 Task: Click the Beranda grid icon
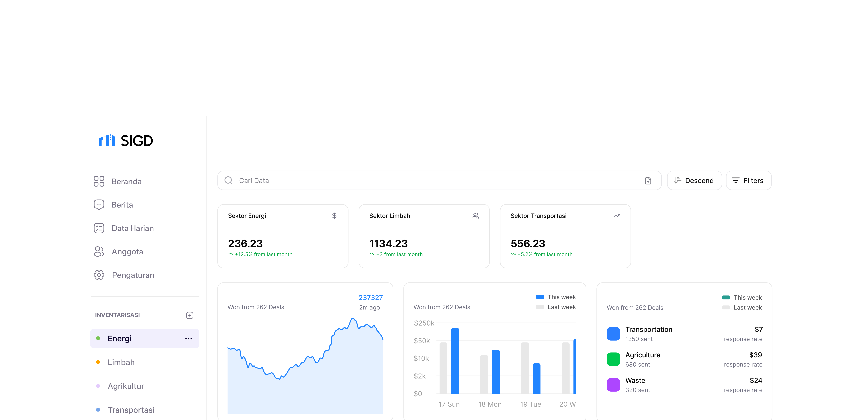point(99,181)
